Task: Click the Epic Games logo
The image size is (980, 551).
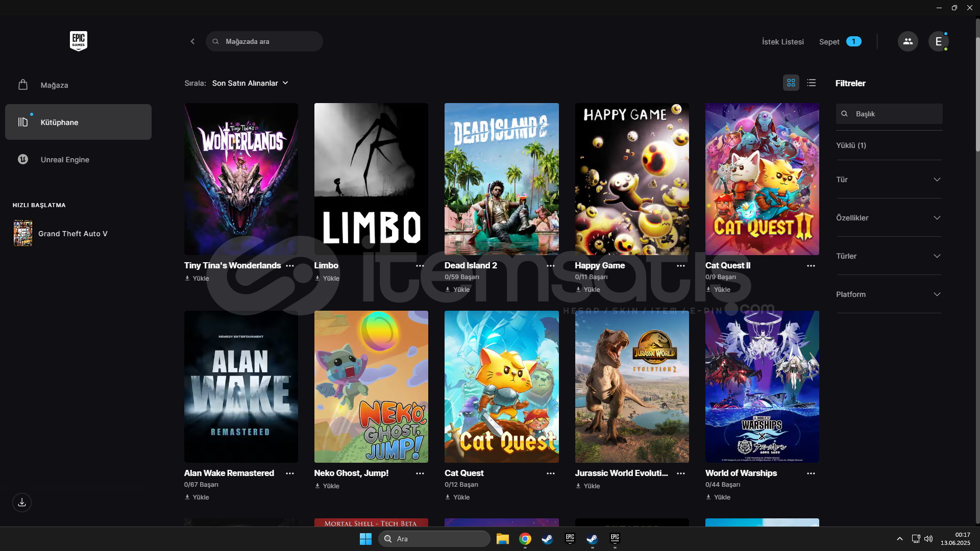Action: coord(78,41)
